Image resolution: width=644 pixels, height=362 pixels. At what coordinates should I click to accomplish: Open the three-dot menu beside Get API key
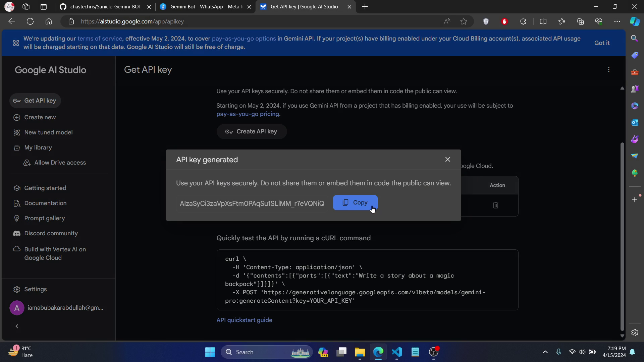608,70
